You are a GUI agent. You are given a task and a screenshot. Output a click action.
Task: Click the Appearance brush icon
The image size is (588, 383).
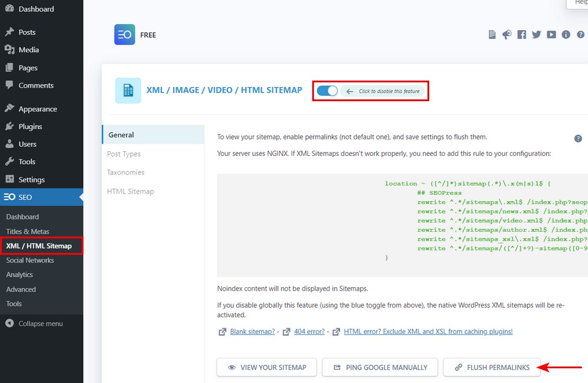click(x=9, y=108)
